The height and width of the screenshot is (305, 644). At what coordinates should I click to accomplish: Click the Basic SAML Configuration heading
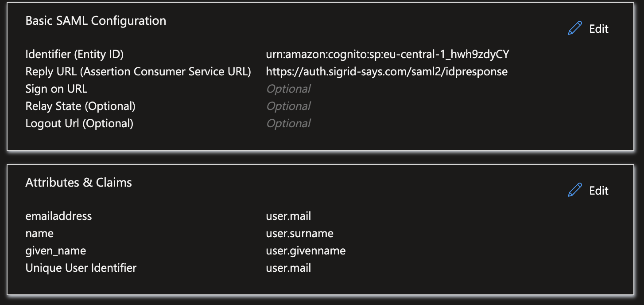[96, 21]
